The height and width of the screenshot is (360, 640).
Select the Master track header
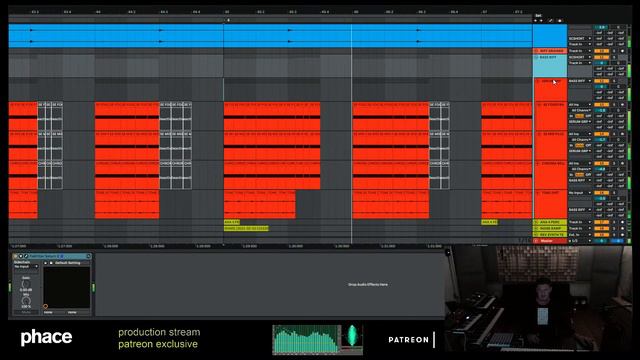[x=550, y=241]
